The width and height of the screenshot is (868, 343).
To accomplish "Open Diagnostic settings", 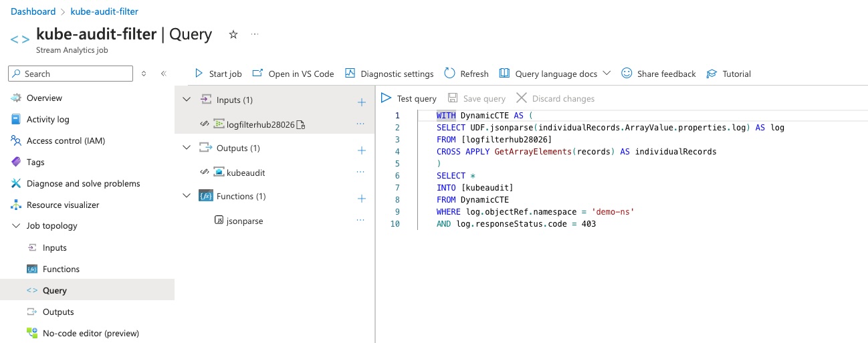I will (x=389, y=74).
